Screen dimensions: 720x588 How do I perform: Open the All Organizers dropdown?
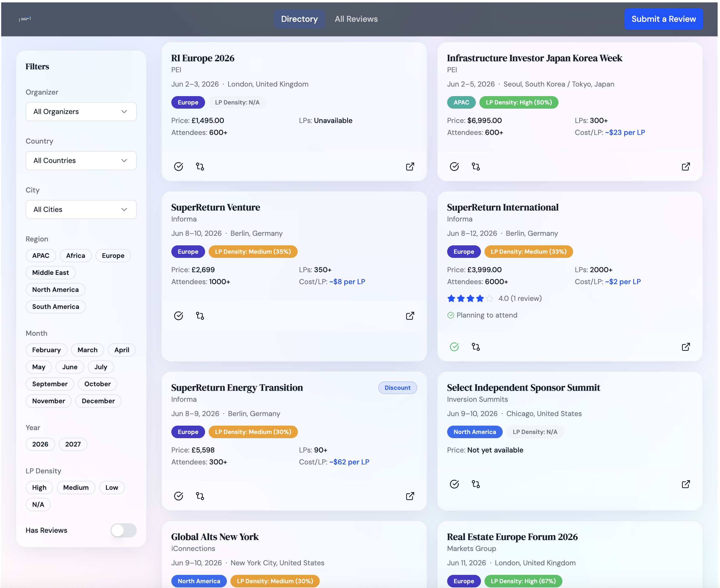[x=81, y=112]
